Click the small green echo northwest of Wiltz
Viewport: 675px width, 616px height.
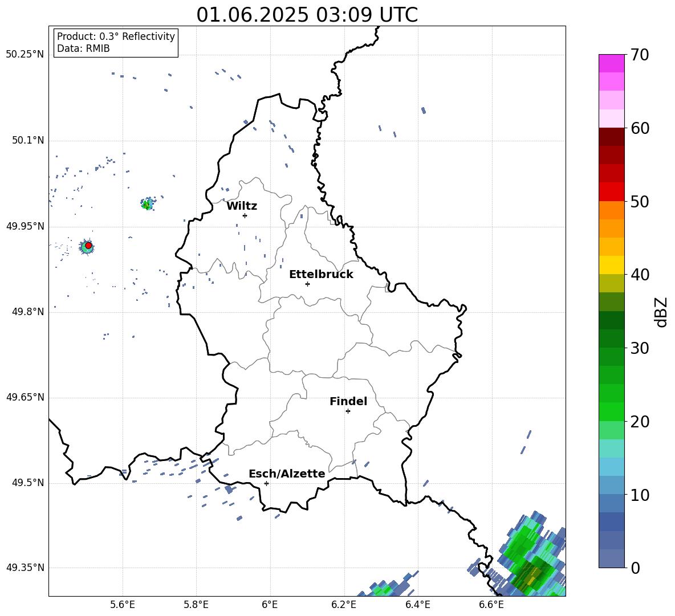147,204
